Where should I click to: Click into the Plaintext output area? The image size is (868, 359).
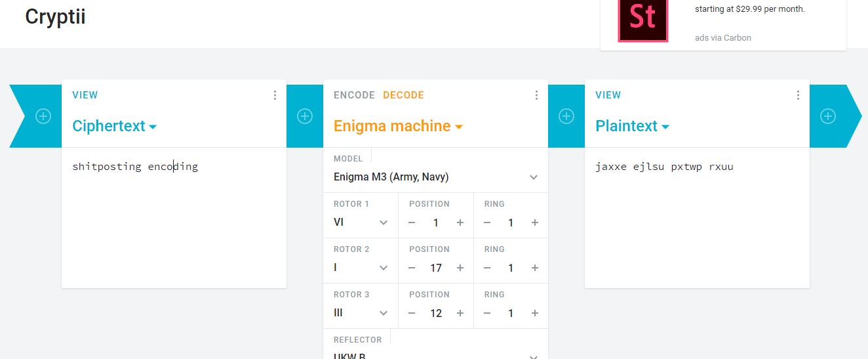click(697, 217)
